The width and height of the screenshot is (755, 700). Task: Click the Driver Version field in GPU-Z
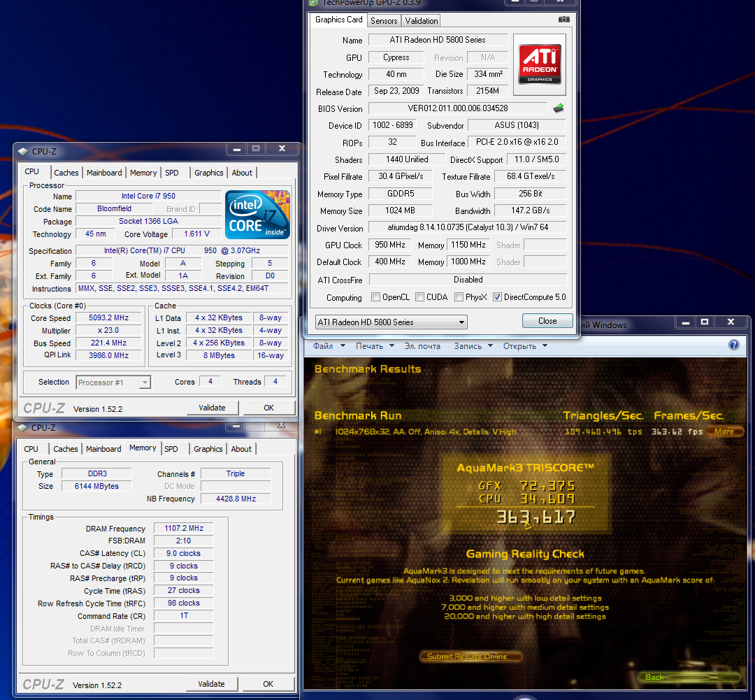coord(468,227)
